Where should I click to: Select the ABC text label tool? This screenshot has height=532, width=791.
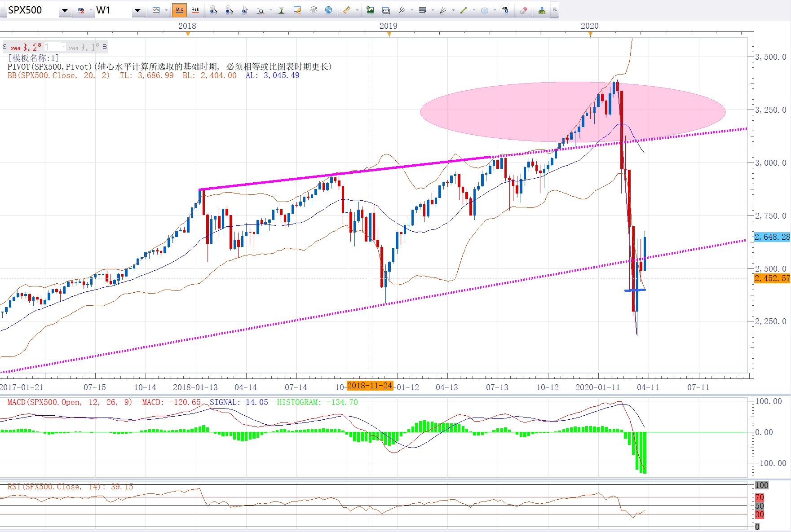click(x=505, y=10)
